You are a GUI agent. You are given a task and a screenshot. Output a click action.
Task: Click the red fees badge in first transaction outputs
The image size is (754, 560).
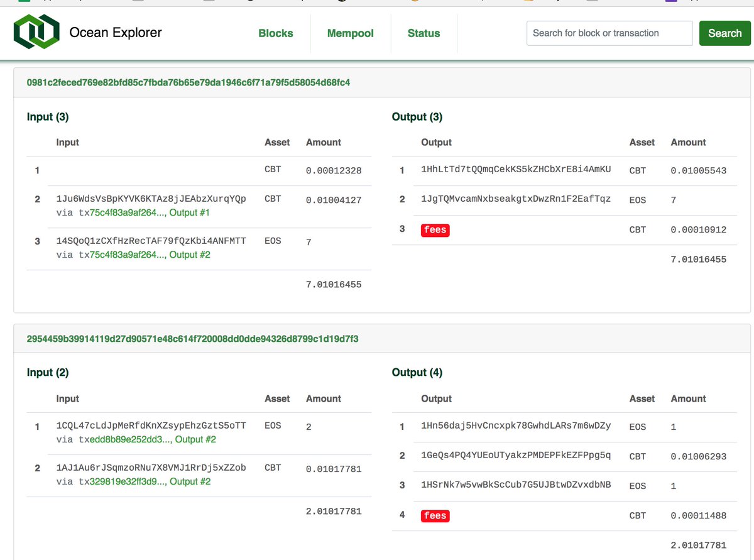pyautogui.click(x=435, y=230)
